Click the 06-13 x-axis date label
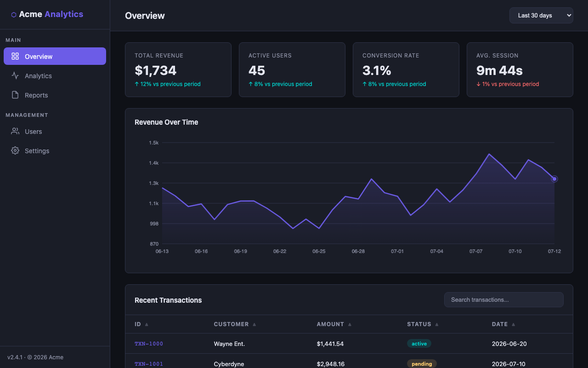The image size is (588, 368). coord(162,251)
